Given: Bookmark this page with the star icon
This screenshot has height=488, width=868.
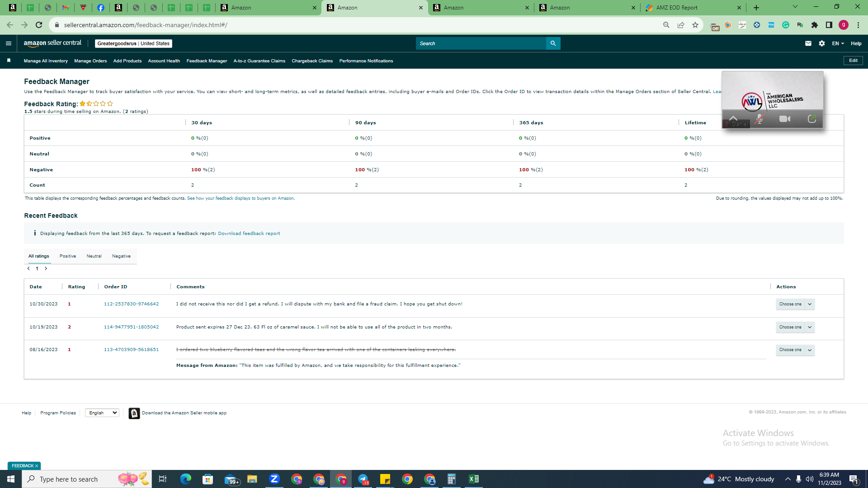Looking at the screenshot, I should (695, 25).
